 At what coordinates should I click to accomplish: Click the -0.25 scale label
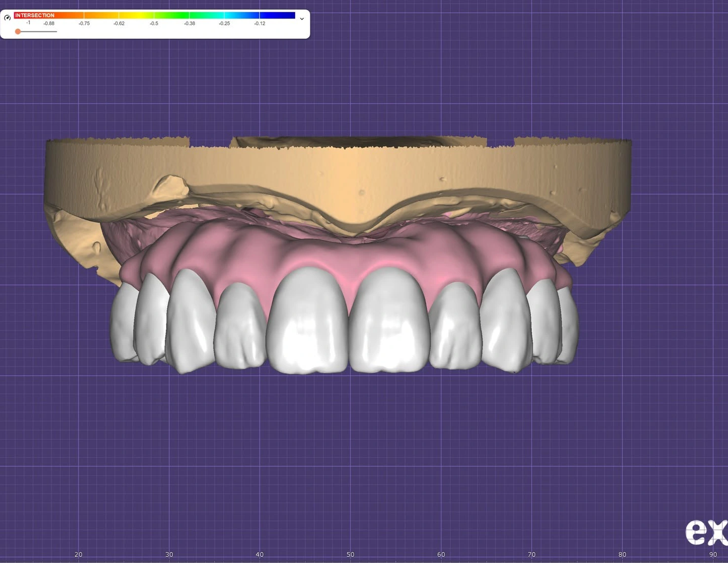[224, 24]
